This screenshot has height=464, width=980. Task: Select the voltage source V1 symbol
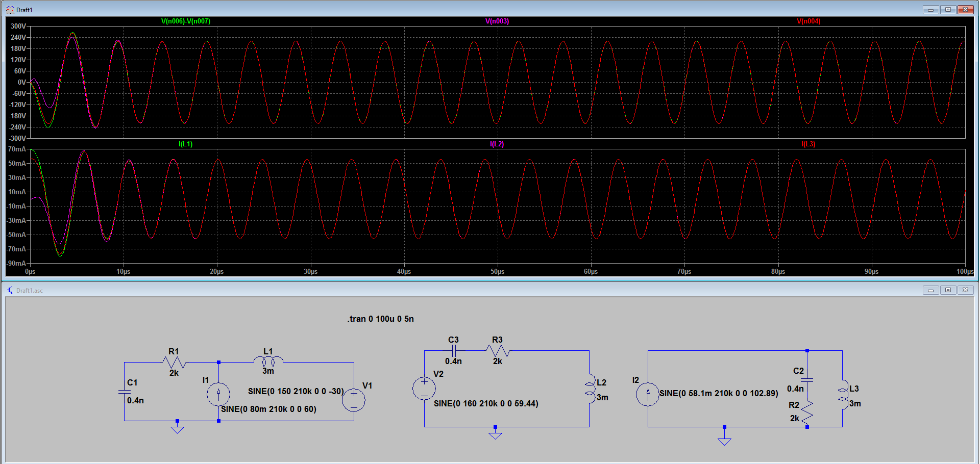click(x=354, y=400)
